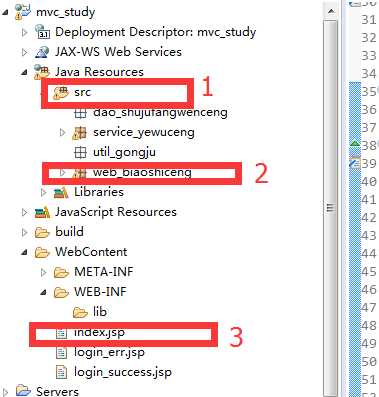Select the Java Resources label
379x397 pixels.
(99, 72)
